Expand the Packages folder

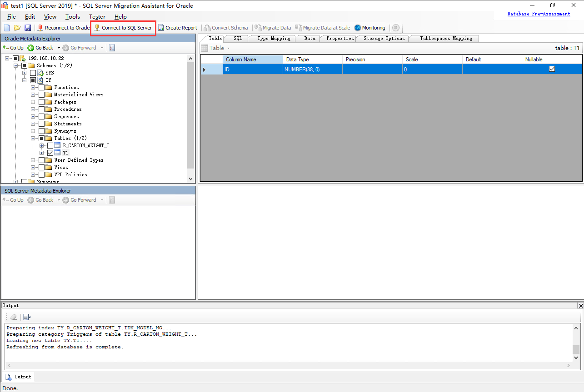click(x=33, y=102)
